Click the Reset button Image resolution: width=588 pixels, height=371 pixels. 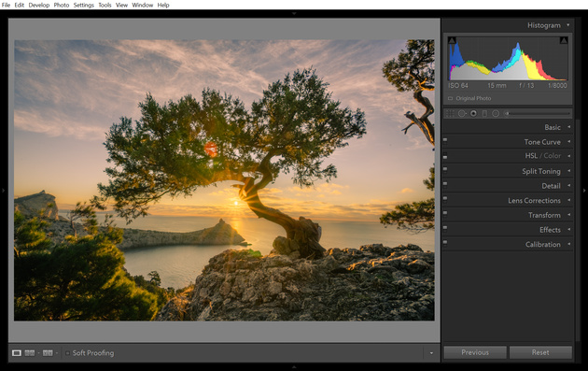click(x=540, y=352)
